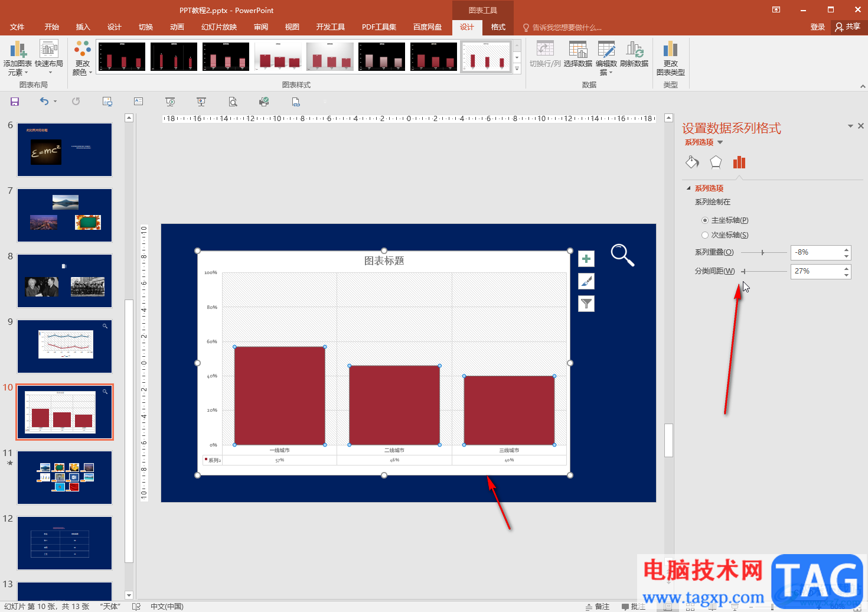
Task: Open Effects pentagon icon in format pane
Action: click(716, 162)
